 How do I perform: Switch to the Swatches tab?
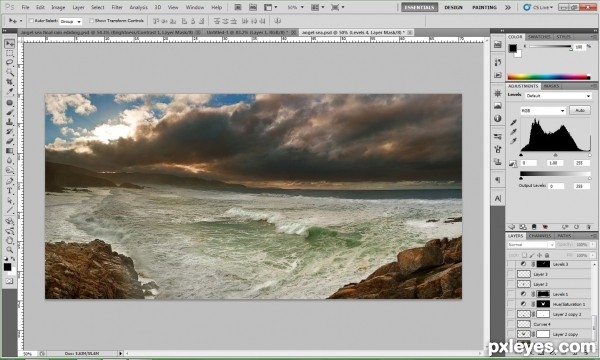(x=539, y=37)
